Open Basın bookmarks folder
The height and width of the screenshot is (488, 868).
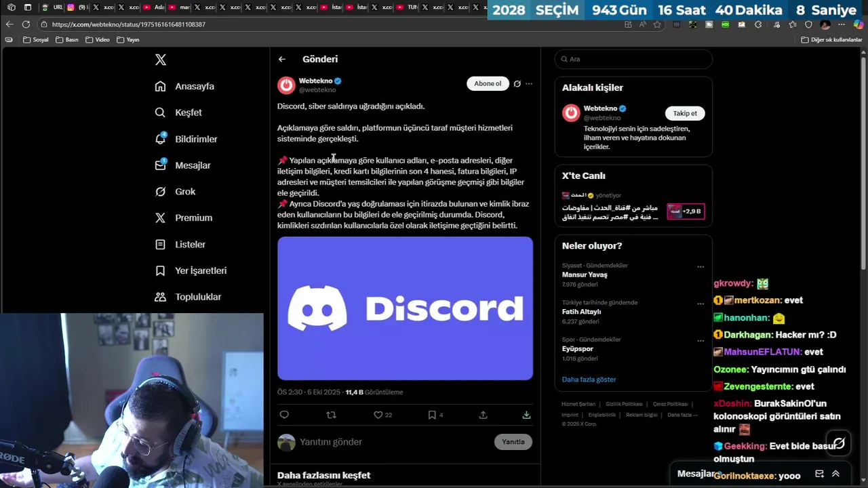pos(67,40)
